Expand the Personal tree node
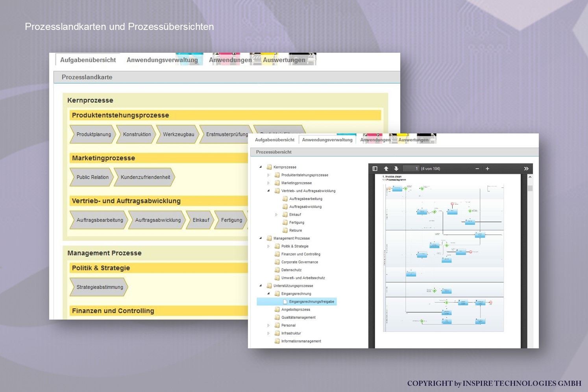This screenshot has width=588, height=392. (x=268, y=325)
